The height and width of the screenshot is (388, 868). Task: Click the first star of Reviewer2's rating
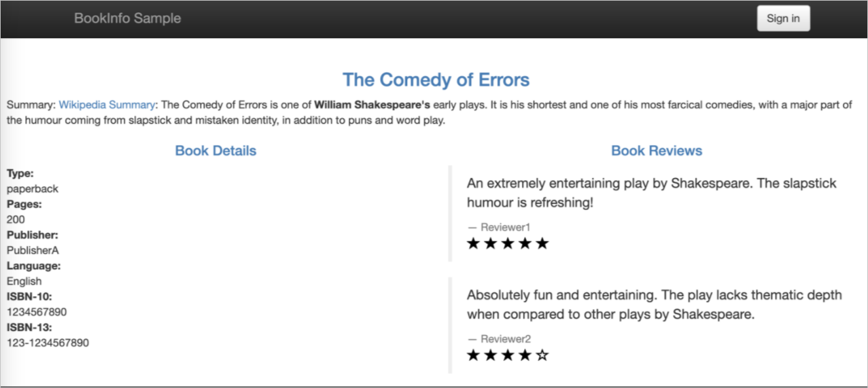click(x=474, y=355)
